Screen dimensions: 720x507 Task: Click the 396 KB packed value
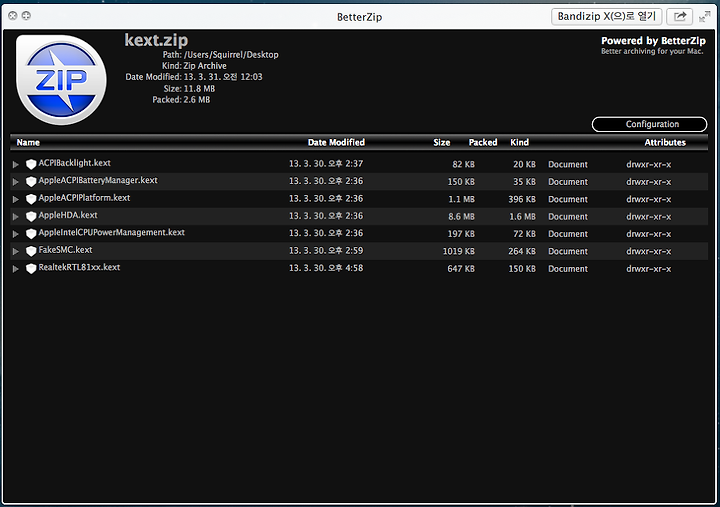coord(522,199)
